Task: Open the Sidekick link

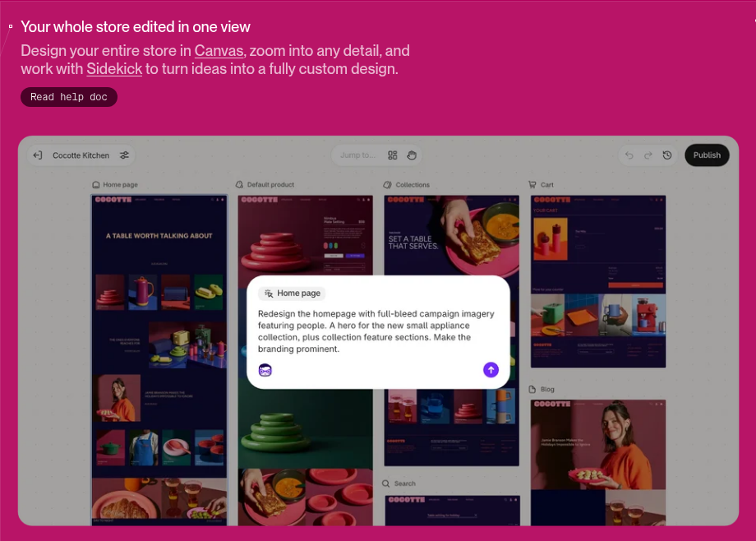Action: (114, 69)
